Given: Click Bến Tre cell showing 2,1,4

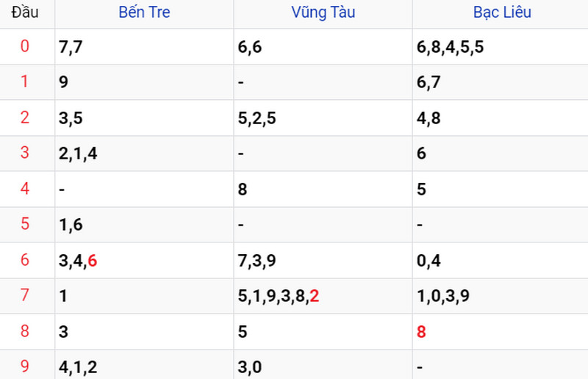Looking at the screenshot, I should point(144,154).
